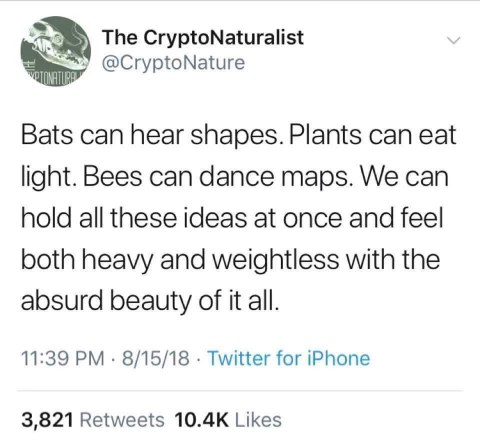Open The CryptoNaturalist display name
Screen dimensions: 480x445
coord(203,37)
